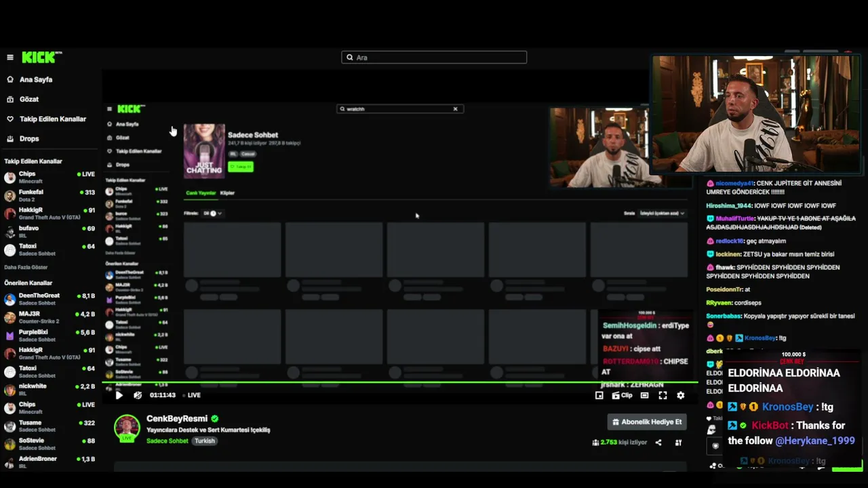In the inner stream, open the Sırala sort dropdown

(662, 213)
